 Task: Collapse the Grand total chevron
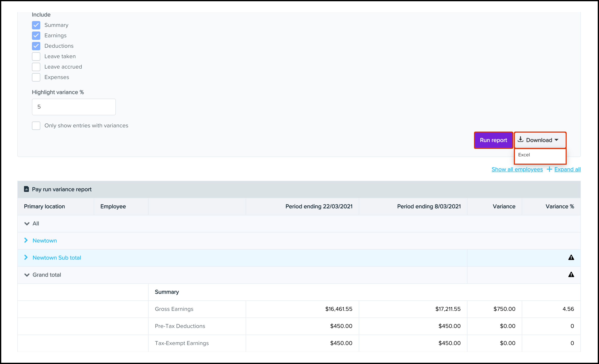point(27,275)
